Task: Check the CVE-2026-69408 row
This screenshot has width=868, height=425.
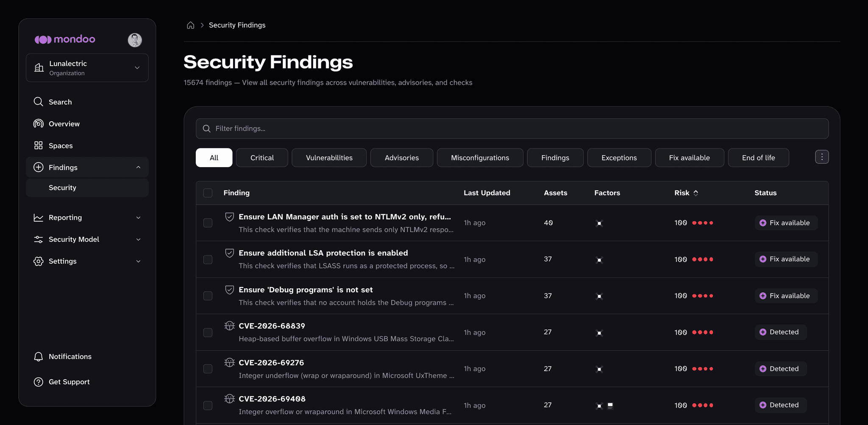Action: pyautogui.click(x=208, y=405)
